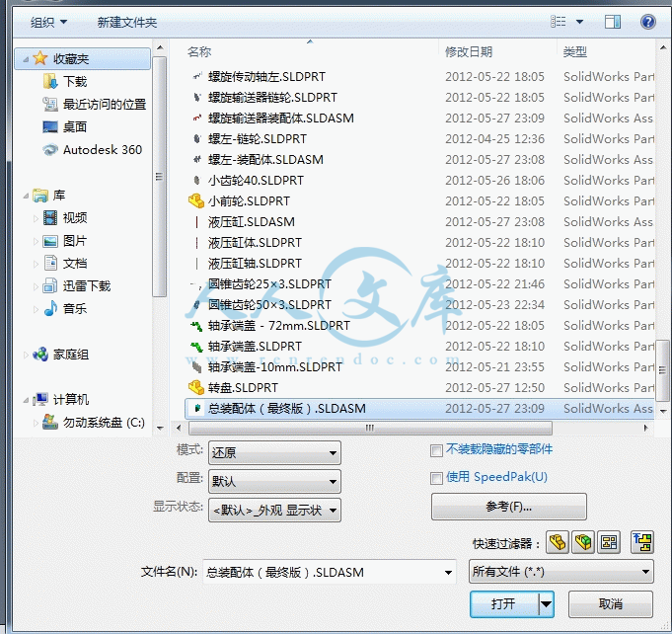Click 新建文件夹 in the toolbar

point(127,22)
